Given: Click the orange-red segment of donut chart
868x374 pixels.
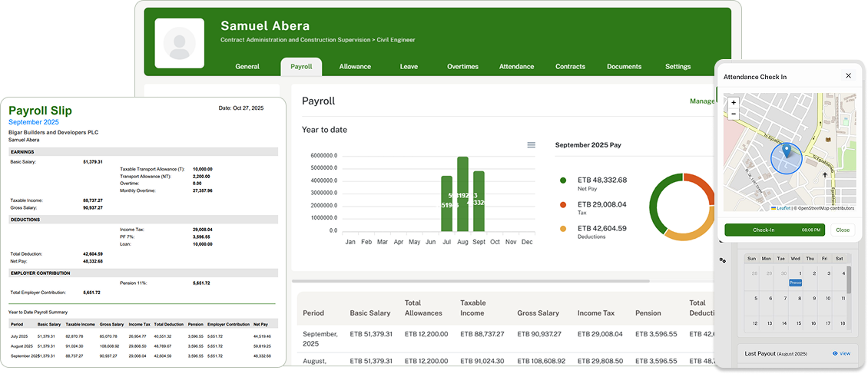Looking at the screenshot, I should coord(703,187).
